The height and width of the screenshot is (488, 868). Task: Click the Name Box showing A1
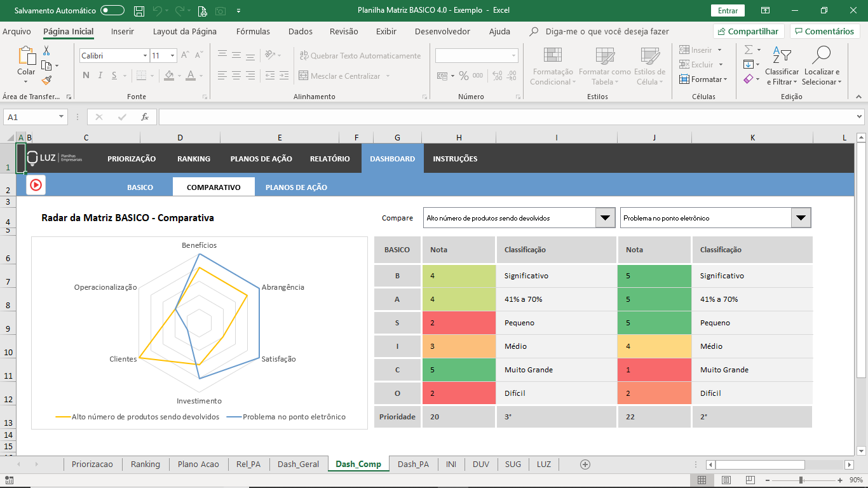[x=36, y=117]
